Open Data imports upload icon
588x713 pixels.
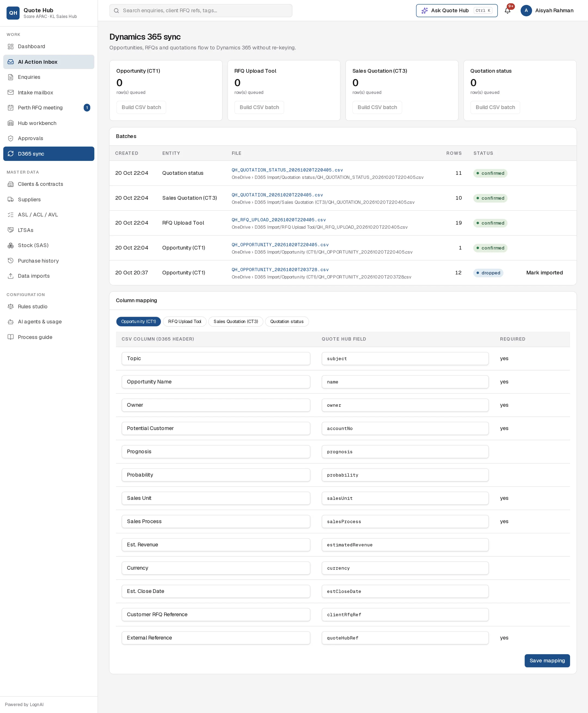[x=11, y=276]
